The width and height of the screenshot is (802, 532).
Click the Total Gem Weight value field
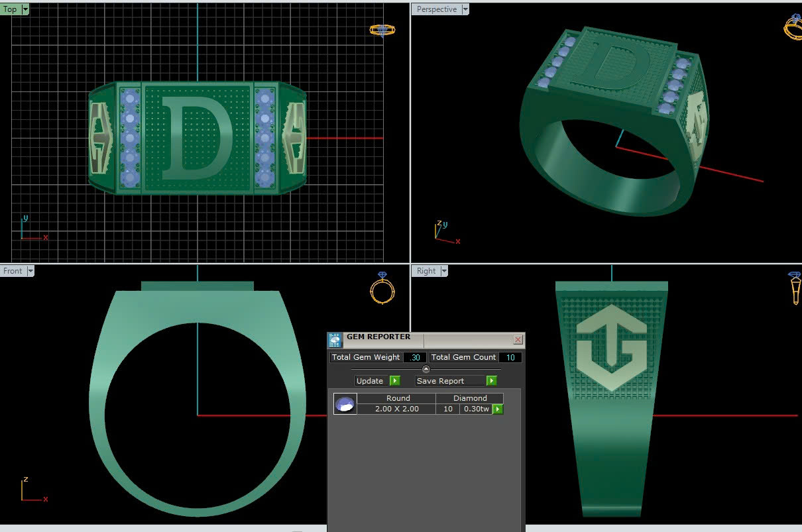tap(416, 357)
